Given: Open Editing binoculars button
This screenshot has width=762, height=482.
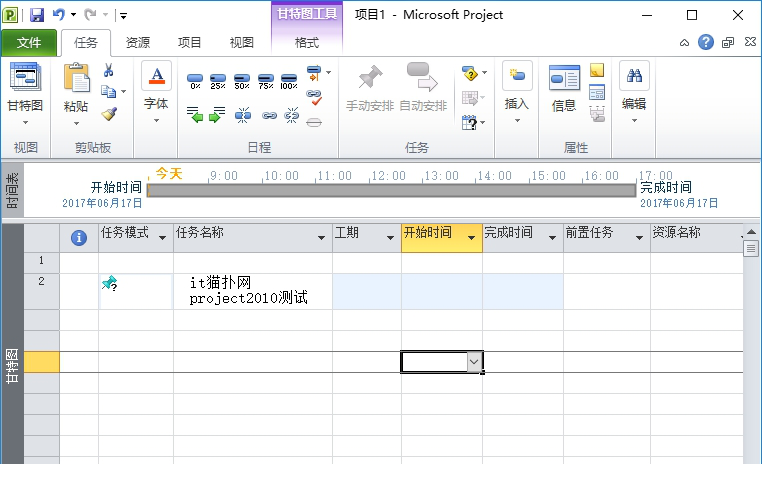Looking at the screenshot, I should [634, 75].
